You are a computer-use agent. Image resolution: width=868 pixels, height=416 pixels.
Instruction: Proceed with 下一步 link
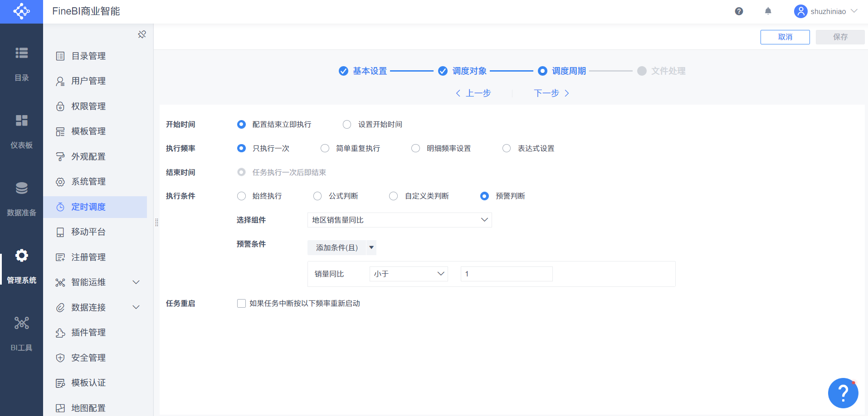coord(551,93)
